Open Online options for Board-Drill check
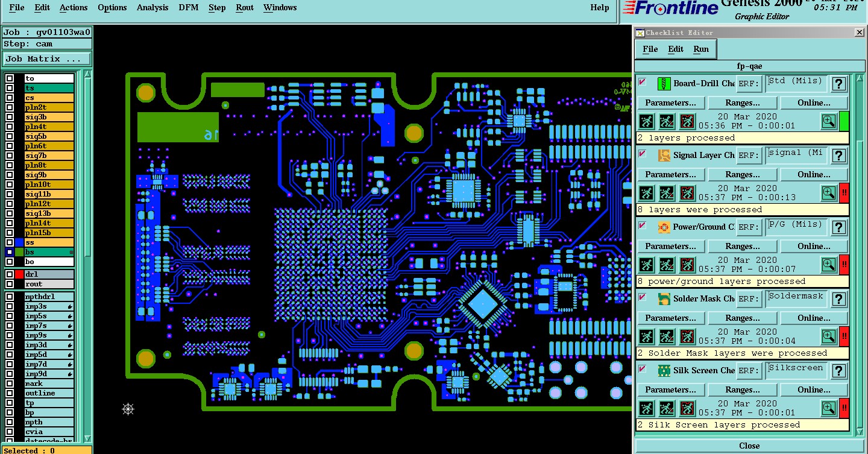This screenshot has width=868, height=454. coord(814,102)
